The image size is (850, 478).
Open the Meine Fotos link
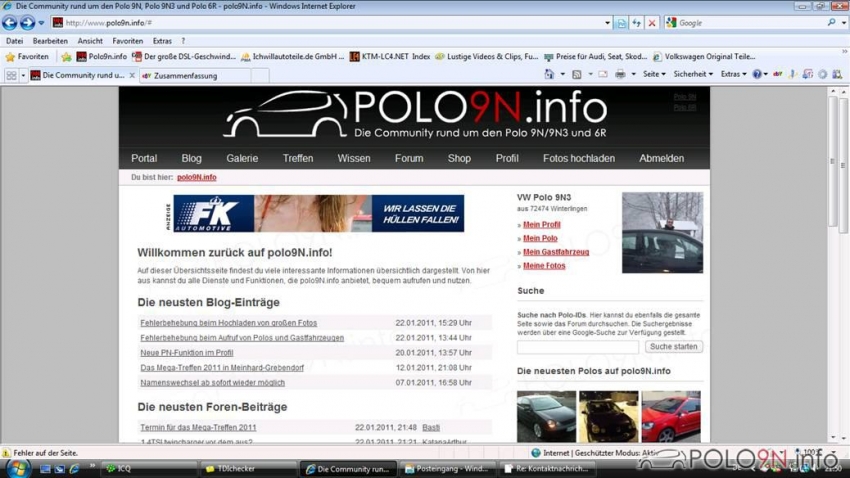click(x=544, y=266)
